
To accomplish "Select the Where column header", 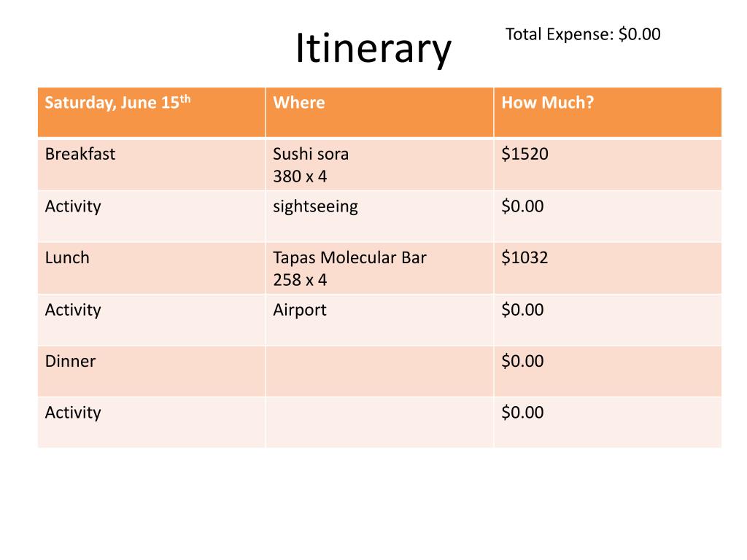I will 379,112.
